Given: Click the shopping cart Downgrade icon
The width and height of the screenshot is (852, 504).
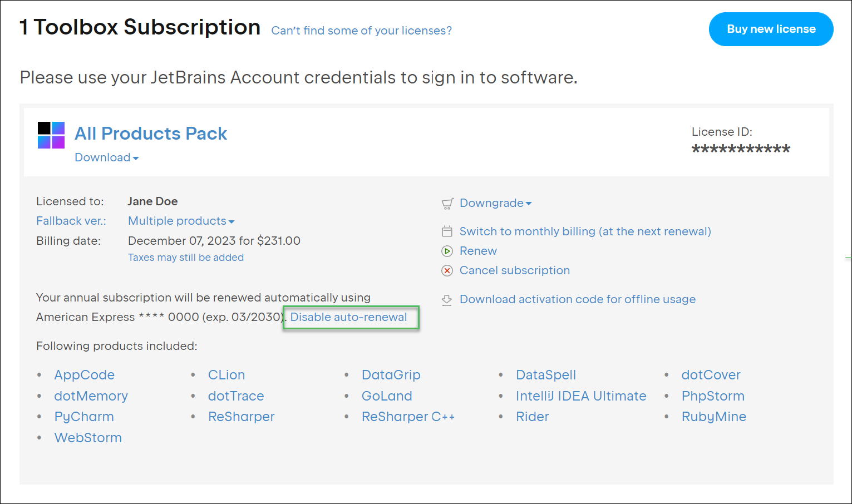Looking at the screenshot, I should point(447,204).
